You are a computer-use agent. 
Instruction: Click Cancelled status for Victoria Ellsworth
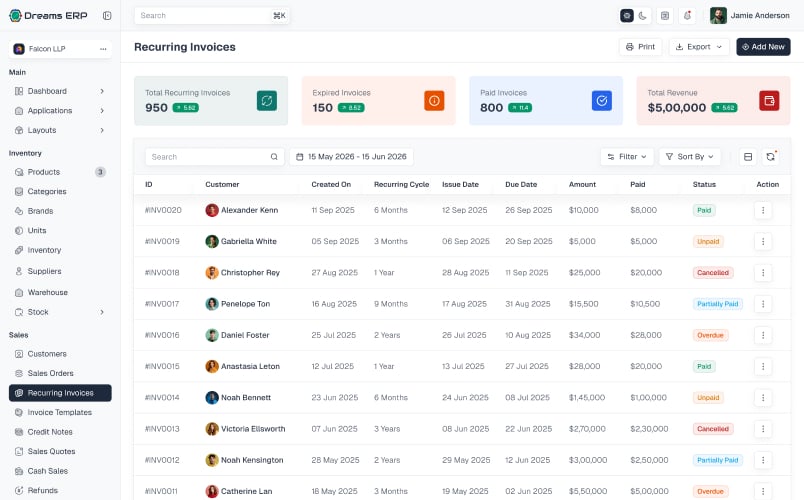pyautogui.click(x=713, y=429)
